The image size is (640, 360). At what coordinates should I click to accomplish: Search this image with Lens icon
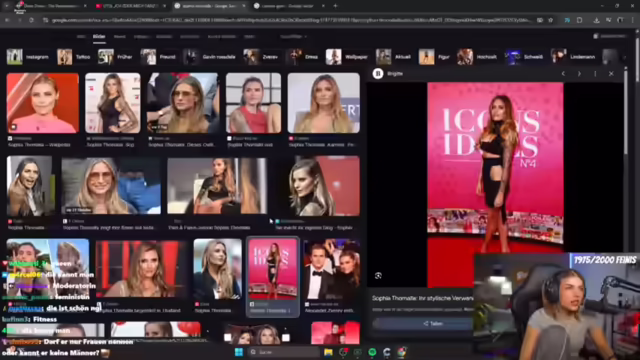(378, 276)
